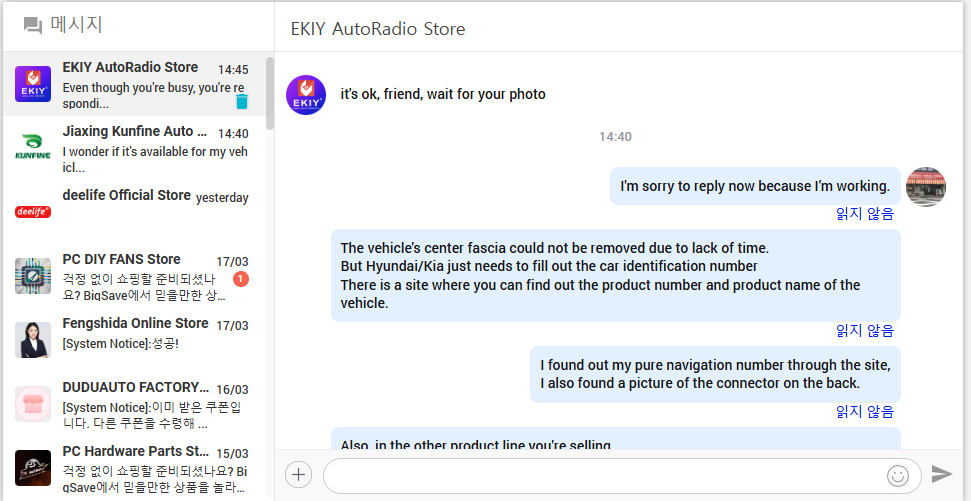Open the emoji picker smiley icon

pyautogui.click(x=897, y=475)
